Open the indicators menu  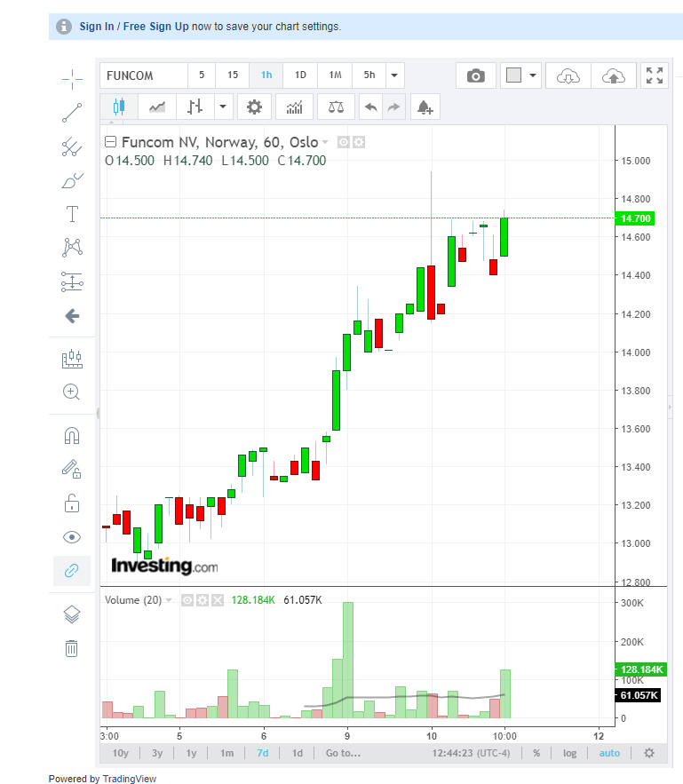[x=295, y=107]
